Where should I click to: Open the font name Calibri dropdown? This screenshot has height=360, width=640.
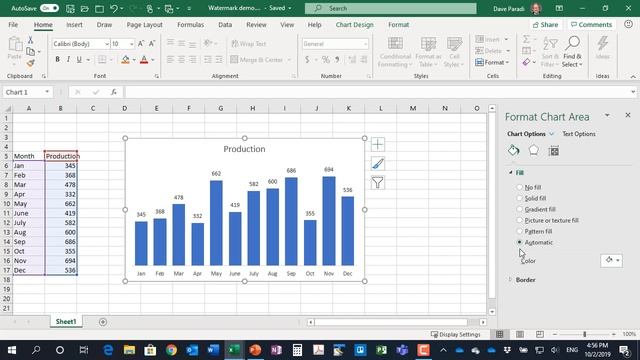tap(107, 44)
